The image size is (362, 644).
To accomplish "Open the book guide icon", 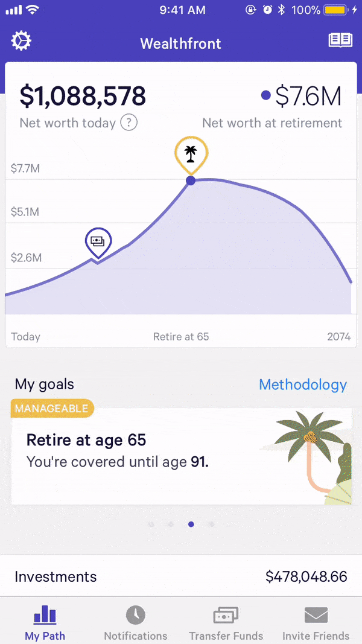I will [340, 41].
